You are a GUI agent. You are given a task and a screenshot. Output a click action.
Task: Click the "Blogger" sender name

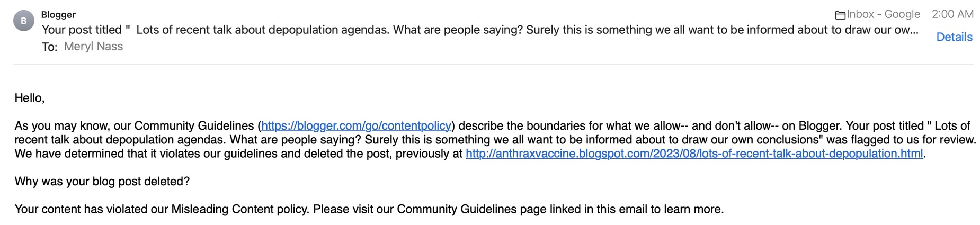pos(58,14)
